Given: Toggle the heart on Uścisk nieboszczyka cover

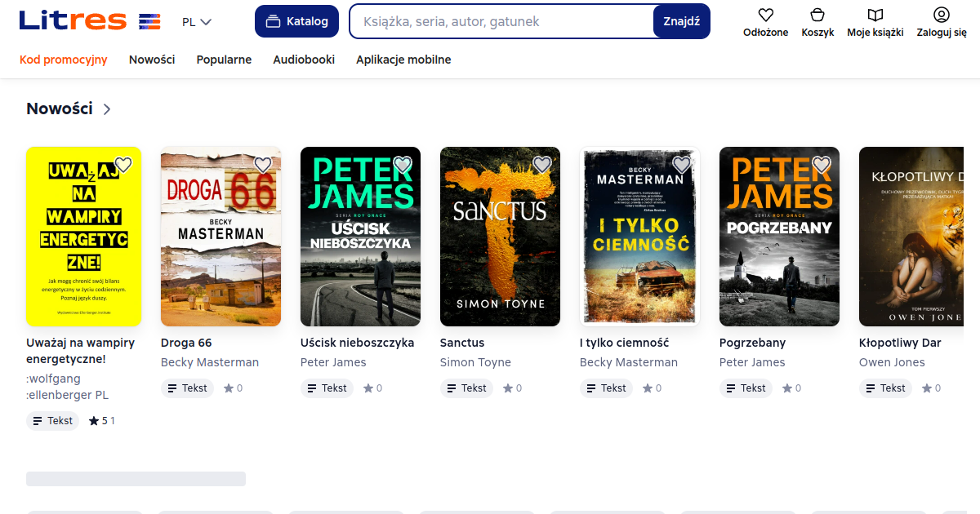Looking at the screenshot, I should [x=403, y=165].
